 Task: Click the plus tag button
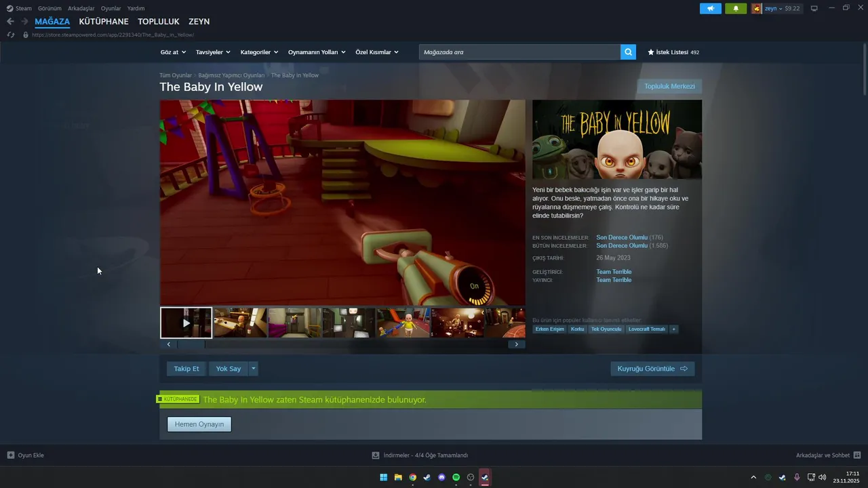673,329
